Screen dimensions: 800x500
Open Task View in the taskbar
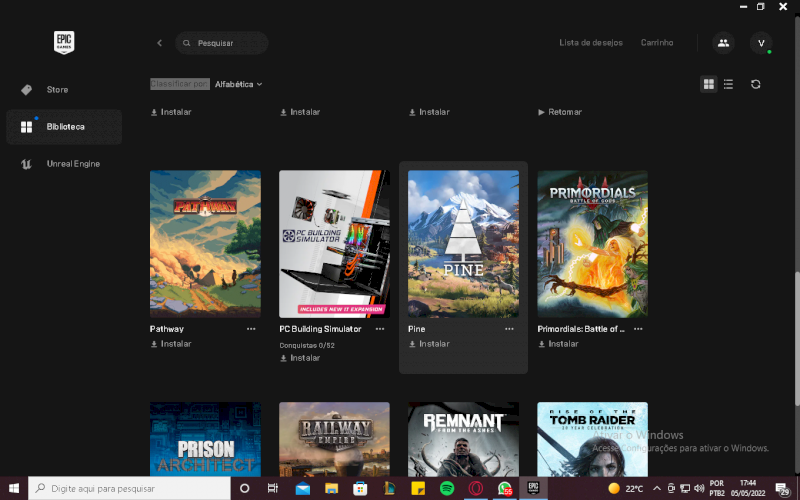(x=273, y=488)
